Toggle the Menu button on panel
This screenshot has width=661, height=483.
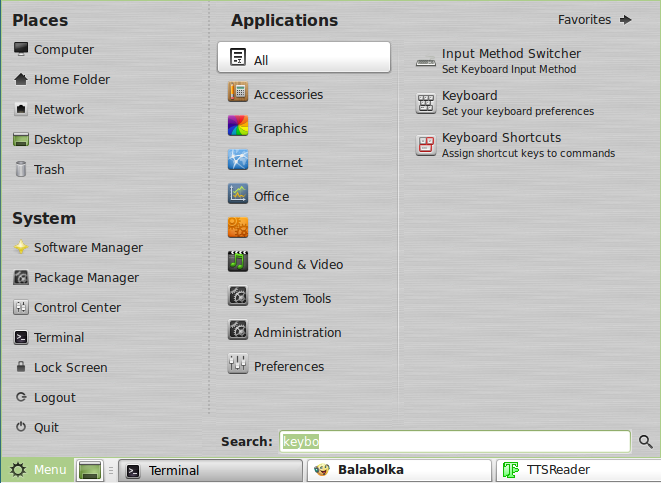38,470
